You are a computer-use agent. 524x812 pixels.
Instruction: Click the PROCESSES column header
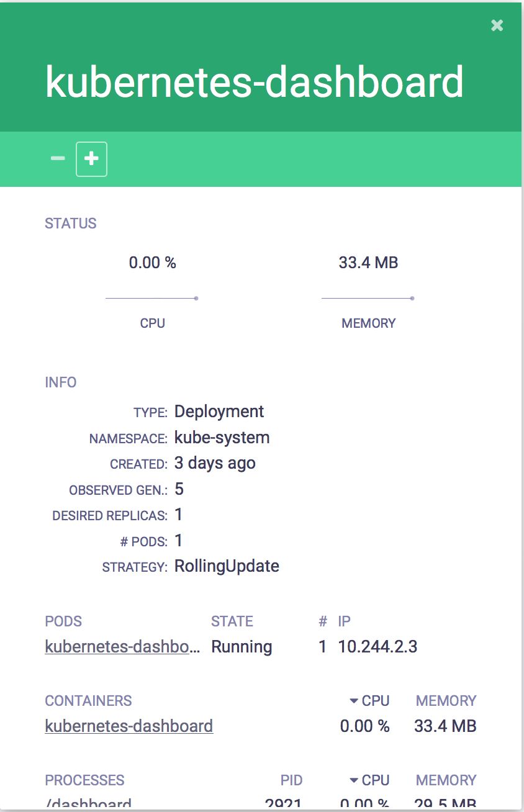pos(84,780)
